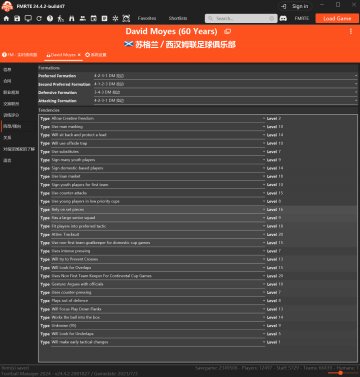Open the Discord icon beside the search box
Image resolution: width=360 pixels, height=377 pixels.
point(283,18)
